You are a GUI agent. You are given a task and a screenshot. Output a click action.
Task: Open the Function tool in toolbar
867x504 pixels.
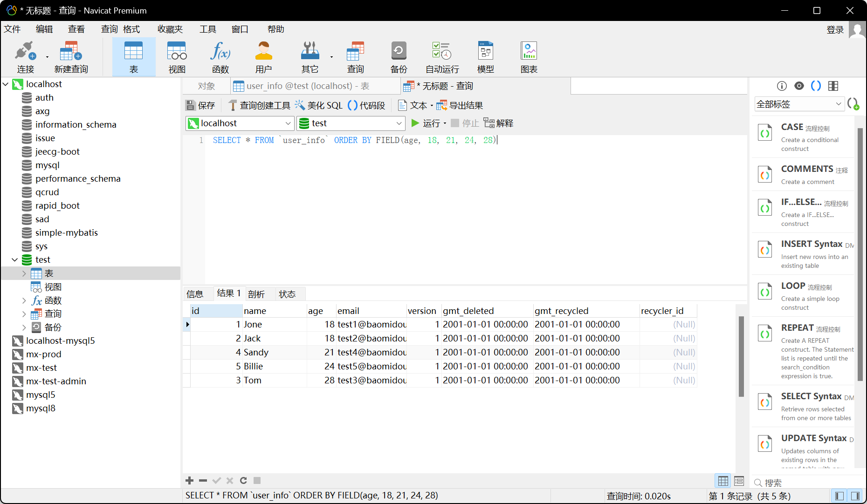click(x=220, y=57)
